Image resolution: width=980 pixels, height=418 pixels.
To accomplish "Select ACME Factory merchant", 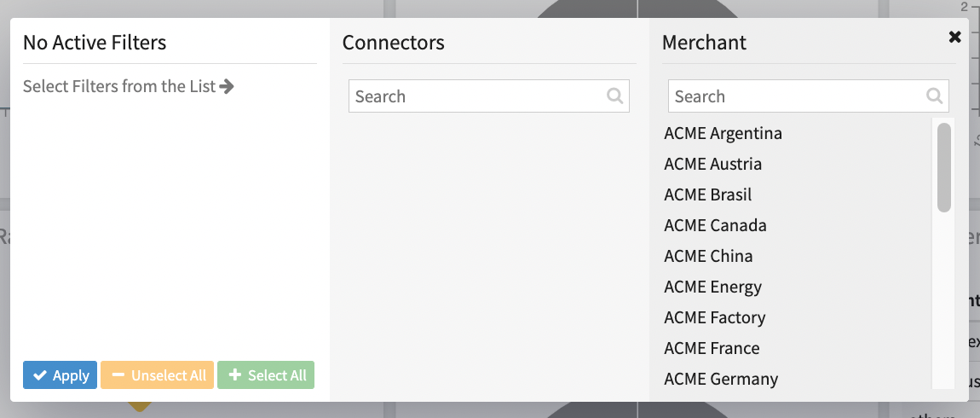I will pyautogui.click(x=714, y=317).
